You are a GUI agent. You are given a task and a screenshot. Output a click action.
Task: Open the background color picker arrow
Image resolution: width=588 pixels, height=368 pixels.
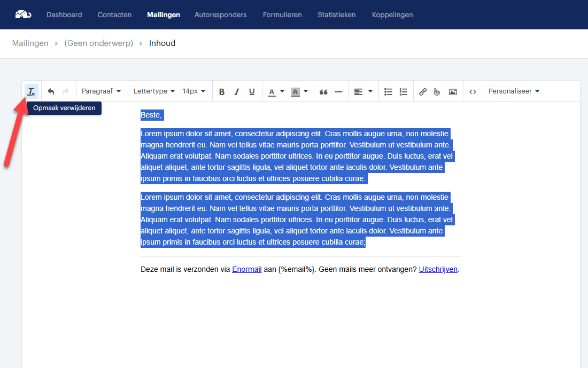coord(306,91)
